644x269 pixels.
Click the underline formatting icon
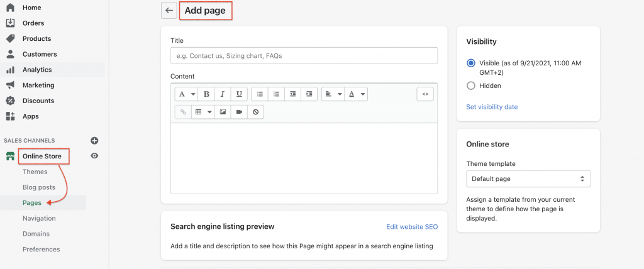coord(238,94)
